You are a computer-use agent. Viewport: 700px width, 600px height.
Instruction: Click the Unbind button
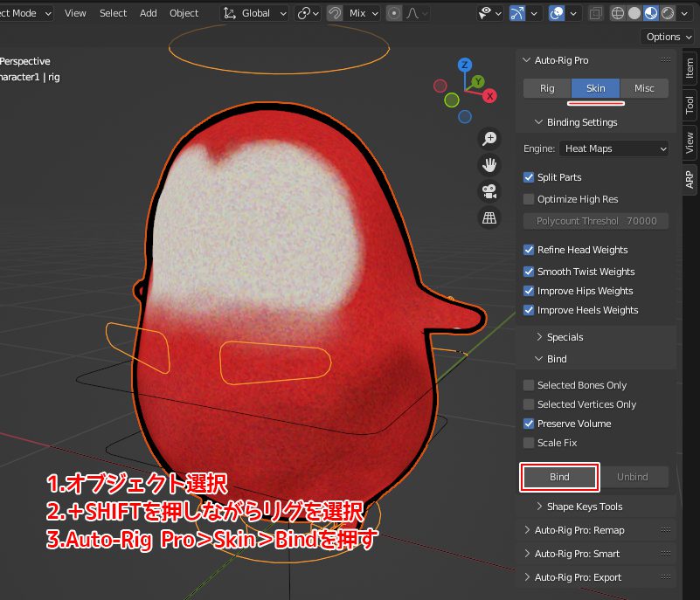click(x=633, y=477)
